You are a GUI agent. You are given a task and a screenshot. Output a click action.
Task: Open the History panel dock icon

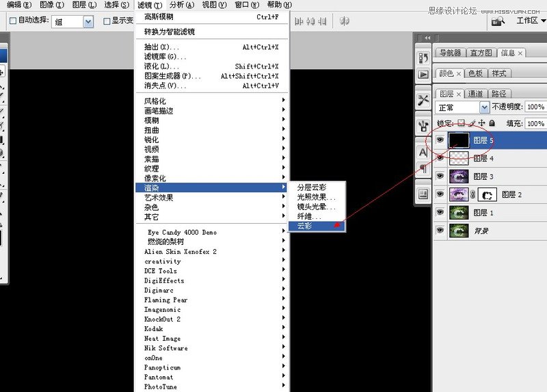[x=423, y=57]
